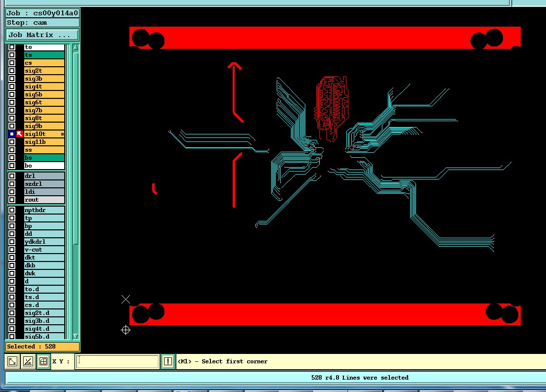
Task: Click the ydkdrl layer name
Action: pos(44,242)
